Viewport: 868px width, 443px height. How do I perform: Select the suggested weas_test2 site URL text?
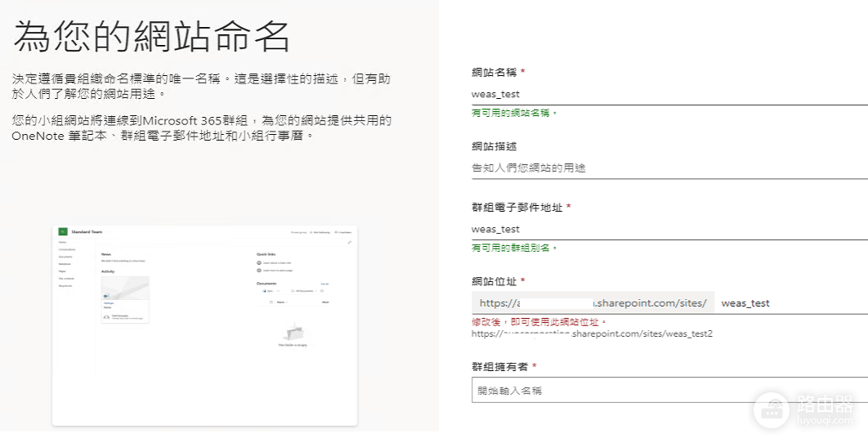(592, 334)
